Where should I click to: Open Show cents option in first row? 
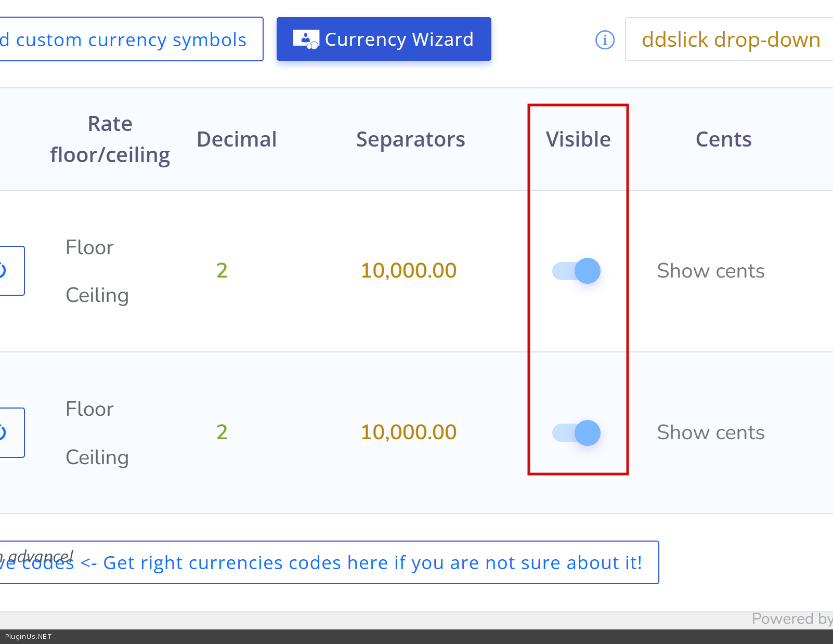tap(710, 271)
